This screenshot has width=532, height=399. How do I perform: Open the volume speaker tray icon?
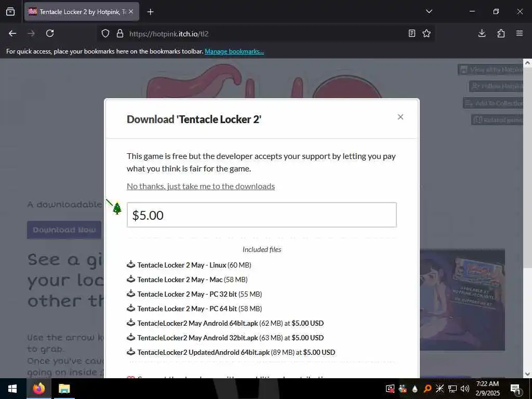click(464, 389)
